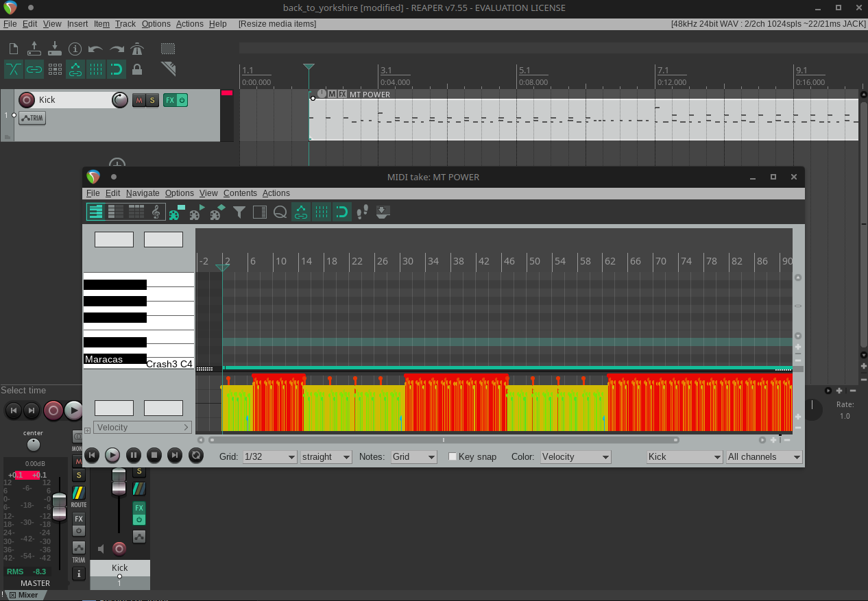Screen dimensions: 868x601
Task: Toggle step input footprints icon
Action: [363, 212]
